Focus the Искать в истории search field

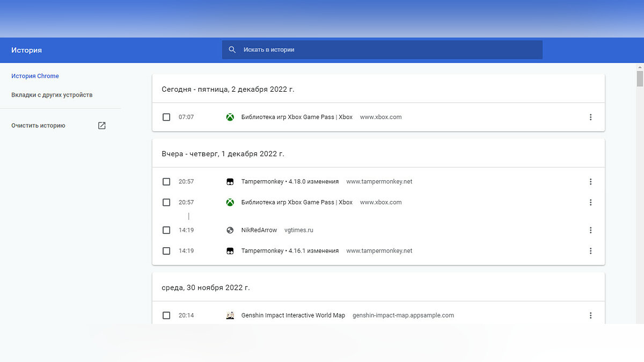click(x=382, y=49)
